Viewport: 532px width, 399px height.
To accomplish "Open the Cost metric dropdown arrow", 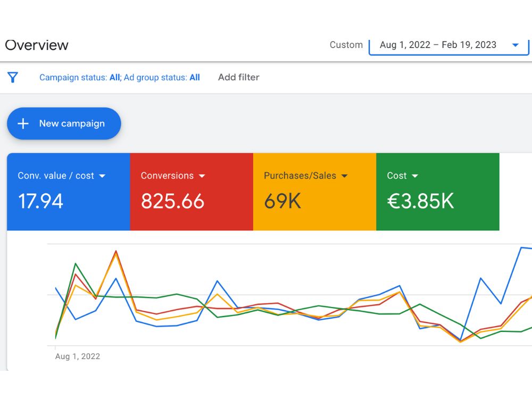I will pos(414,176).
